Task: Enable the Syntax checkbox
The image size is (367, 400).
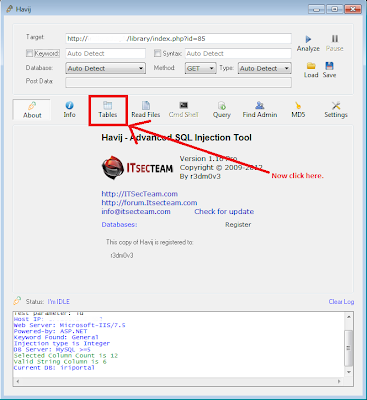Action: 157,53
